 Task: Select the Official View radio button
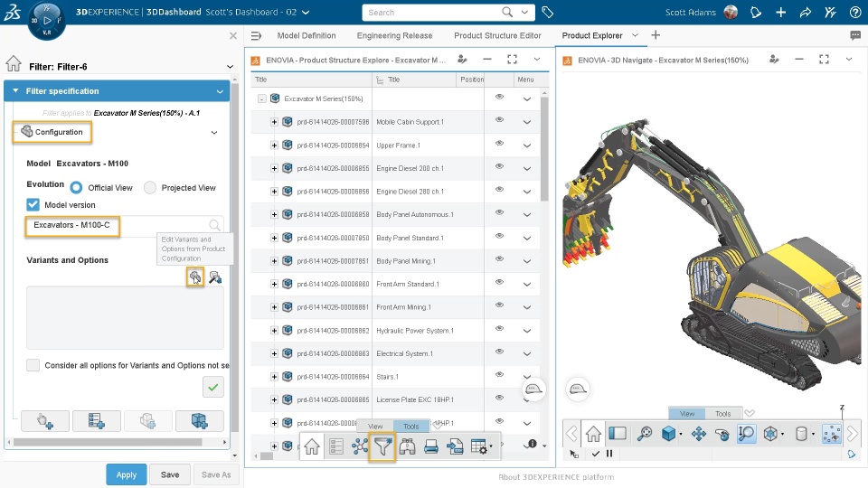[76, 188]
